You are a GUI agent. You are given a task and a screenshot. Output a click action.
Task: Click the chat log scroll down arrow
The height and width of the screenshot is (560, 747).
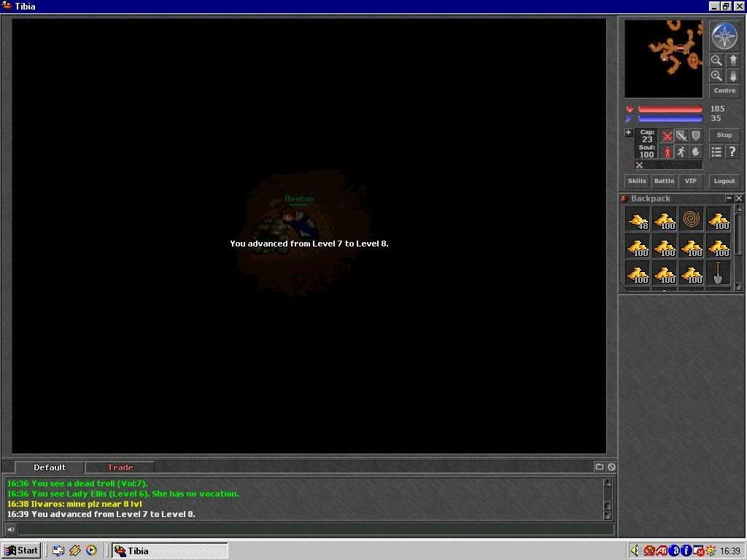click(608, 516)
